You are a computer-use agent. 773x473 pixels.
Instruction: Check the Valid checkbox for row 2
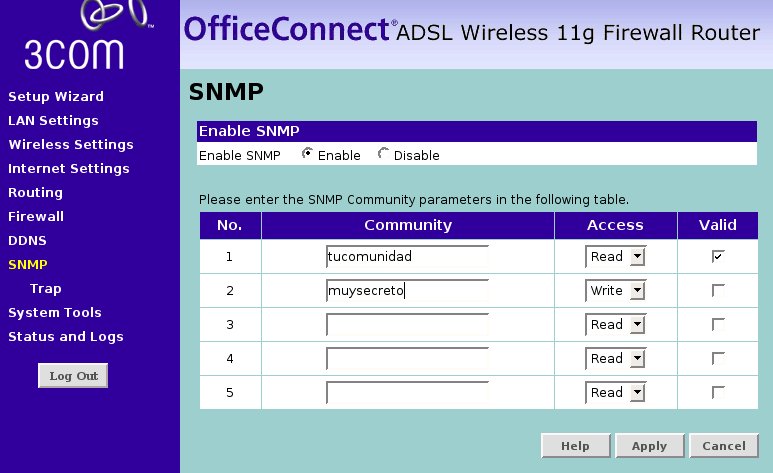[717, 290]
